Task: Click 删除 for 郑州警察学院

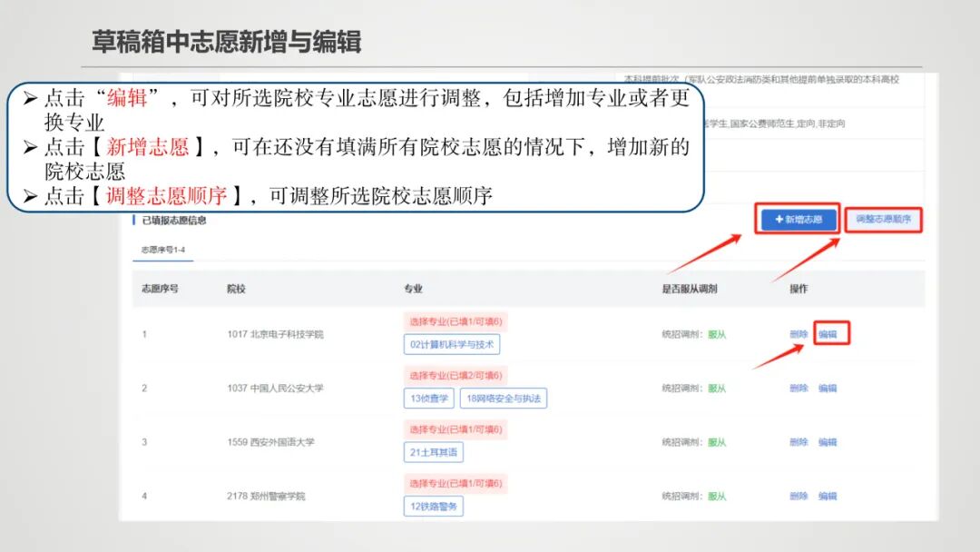Action: coord(799,495)
